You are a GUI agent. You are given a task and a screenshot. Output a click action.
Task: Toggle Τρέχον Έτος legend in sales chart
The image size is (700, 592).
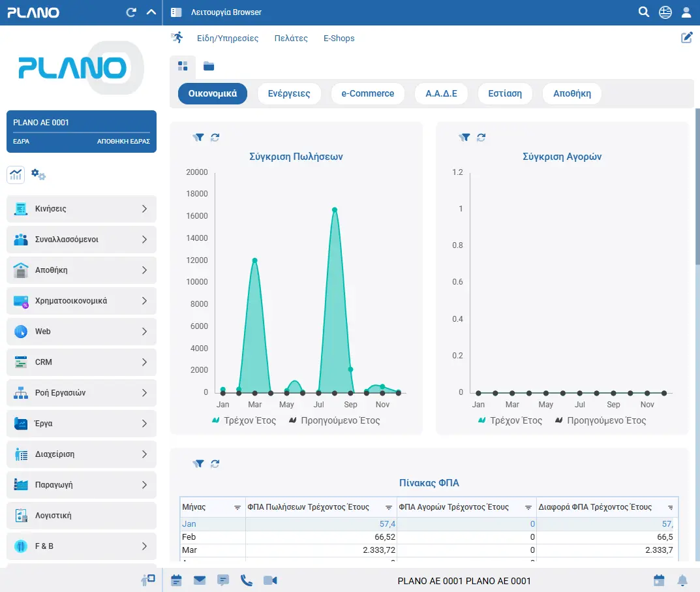[x=244, y=420]
